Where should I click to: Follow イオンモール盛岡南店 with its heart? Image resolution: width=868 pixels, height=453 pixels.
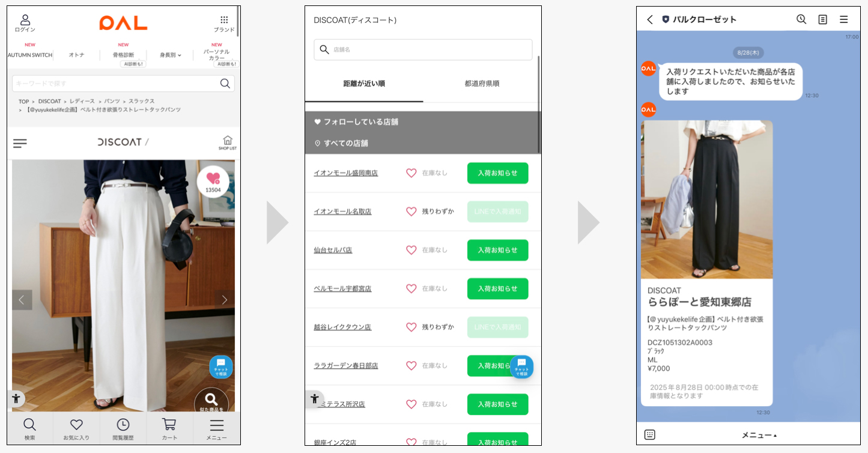pyautogui.click(x=411, y=173)
